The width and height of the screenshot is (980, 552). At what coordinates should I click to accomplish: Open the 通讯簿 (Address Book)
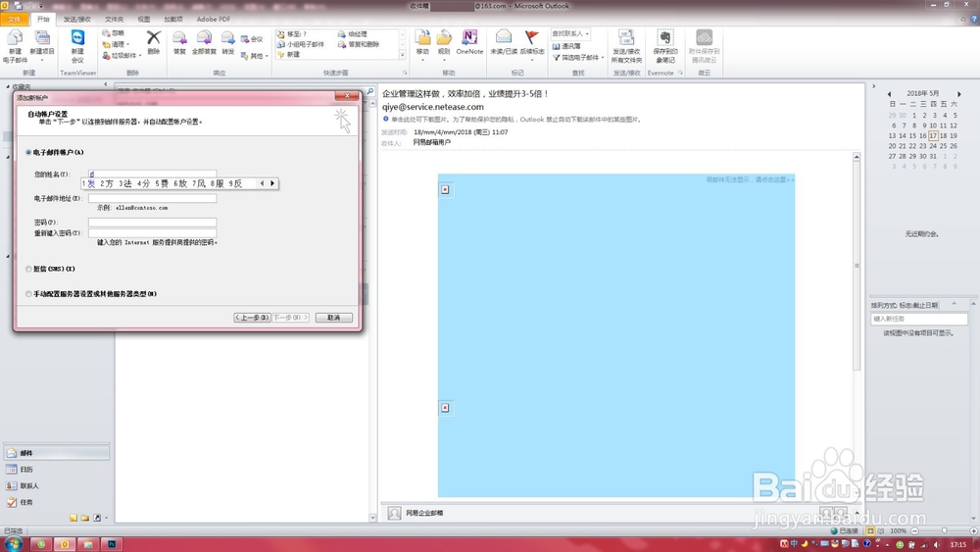(x=566, y=46)
